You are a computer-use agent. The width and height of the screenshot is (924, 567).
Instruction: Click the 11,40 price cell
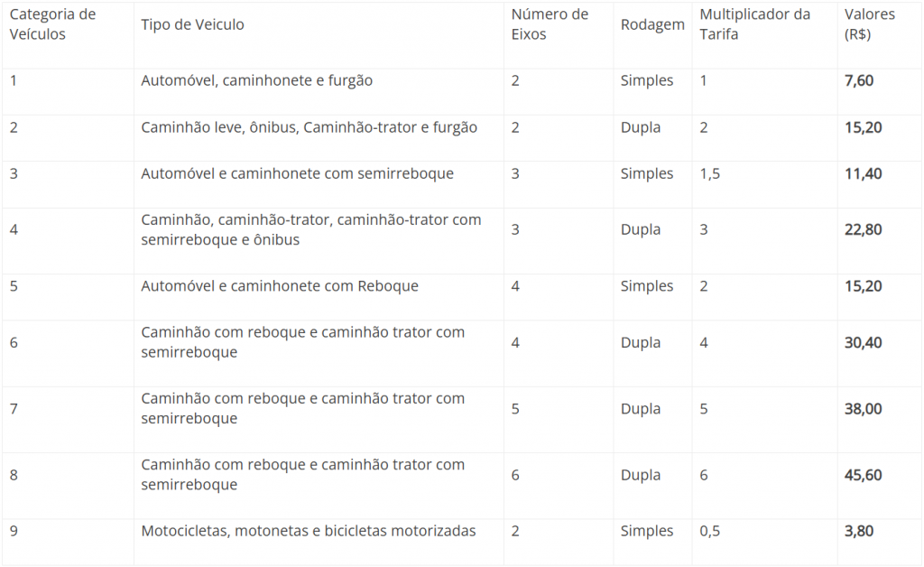coord(863,173)
